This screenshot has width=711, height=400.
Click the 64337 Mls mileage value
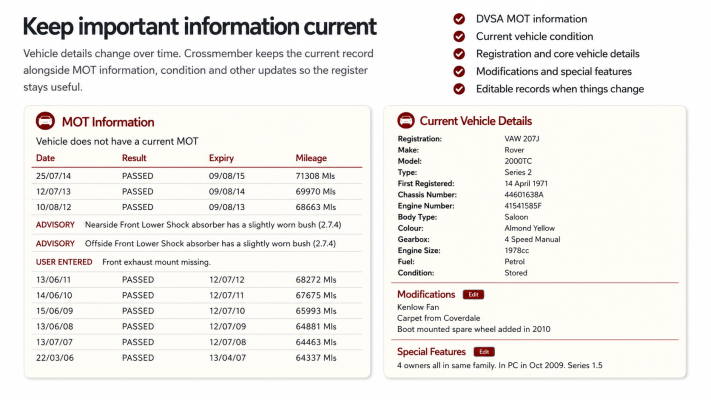(x=316, y=357)
